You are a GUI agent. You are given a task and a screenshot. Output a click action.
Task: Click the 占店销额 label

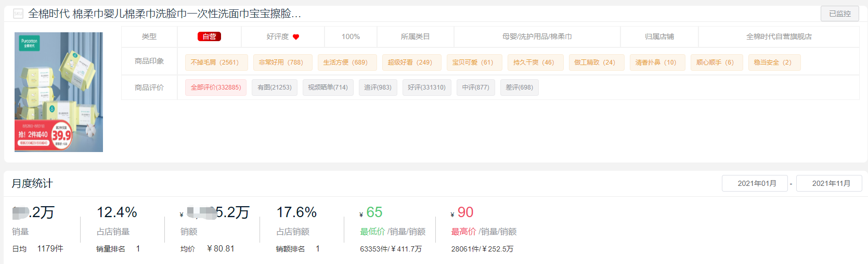point(293,232)
